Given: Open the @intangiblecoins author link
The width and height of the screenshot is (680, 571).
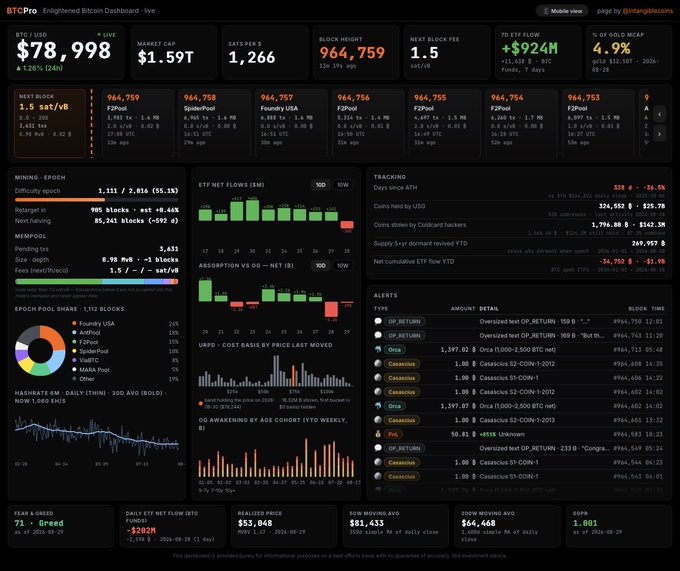Looking at the screenshot, I should [x=647, y=11].
